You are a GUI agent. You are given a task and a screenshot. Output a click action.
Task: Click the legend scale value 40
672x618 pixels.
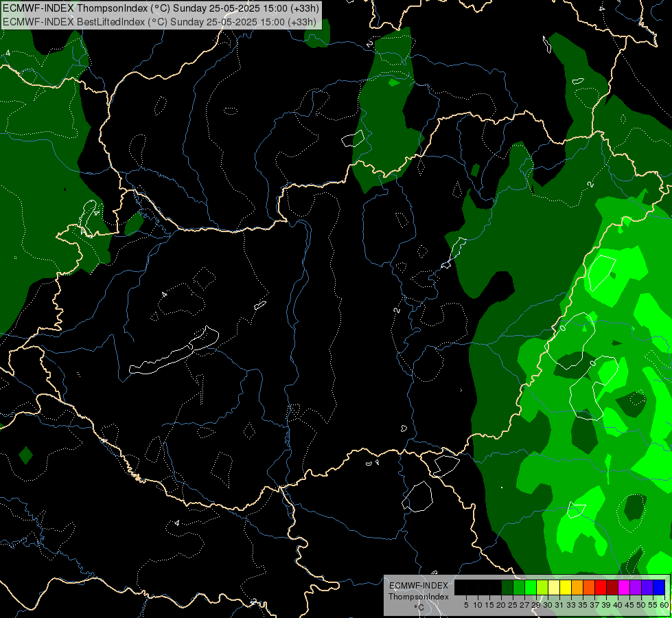tap(618, 605)
